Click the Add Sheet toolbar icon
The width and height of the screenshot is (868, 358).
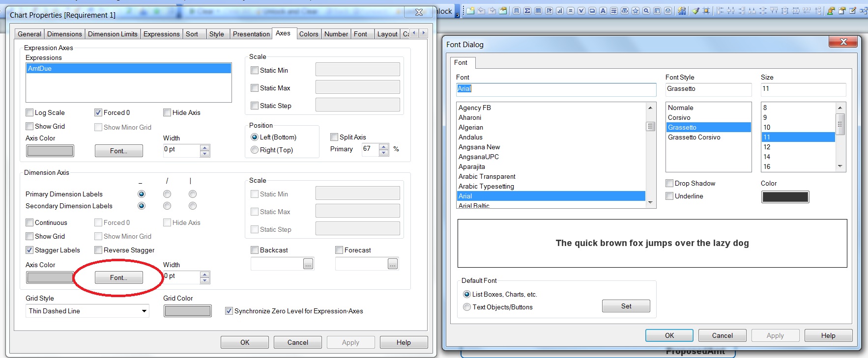pos(470,11)
